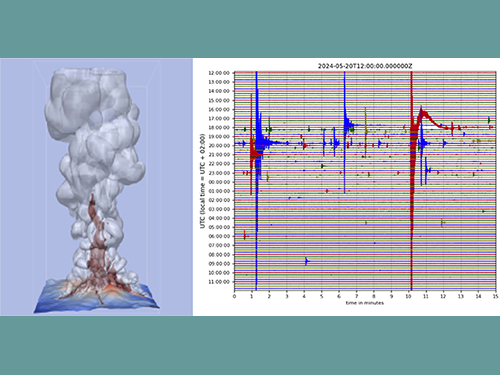The image size is (500, 375).
Task: Click the 18:00:00 tick label on y-axis
Action: click(219, 128)
